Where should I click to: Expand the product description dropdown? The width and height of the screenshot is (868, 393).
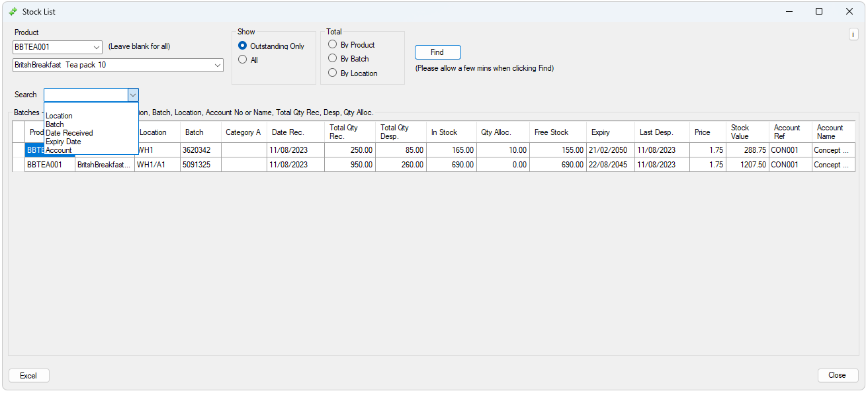218,65
